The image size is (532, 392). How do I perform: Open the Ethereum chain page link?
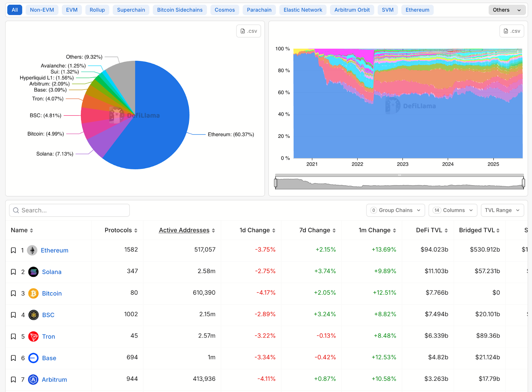tap(54, 250)
